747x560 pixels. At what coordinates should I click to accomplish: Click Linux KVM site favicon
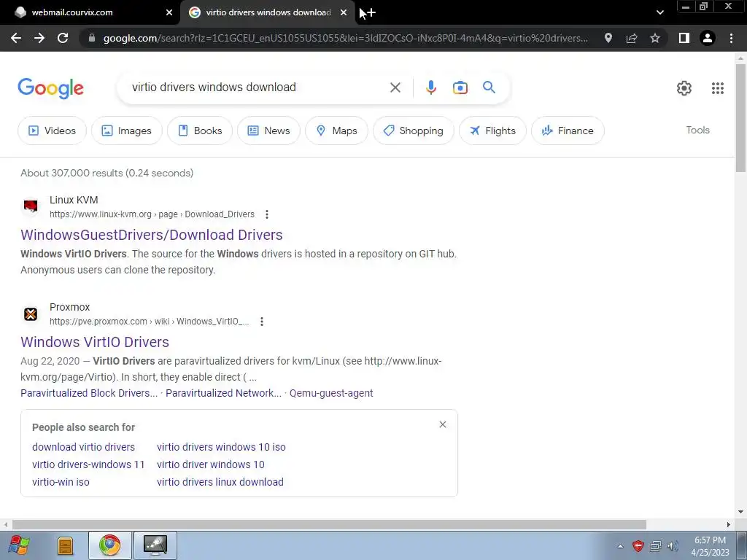(31, 206)
